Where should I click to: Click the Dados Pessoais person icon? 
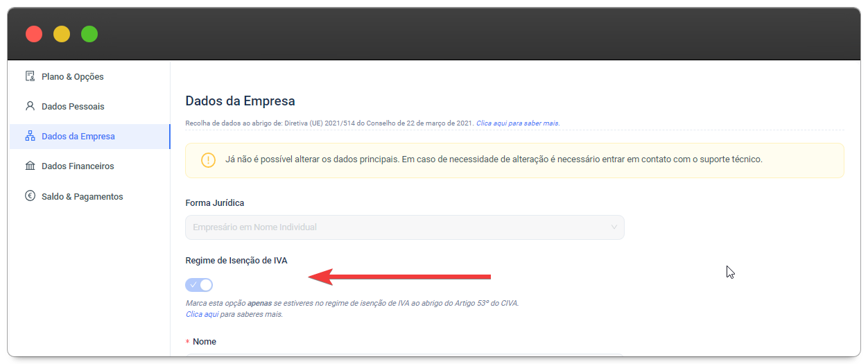coord(30,106)
